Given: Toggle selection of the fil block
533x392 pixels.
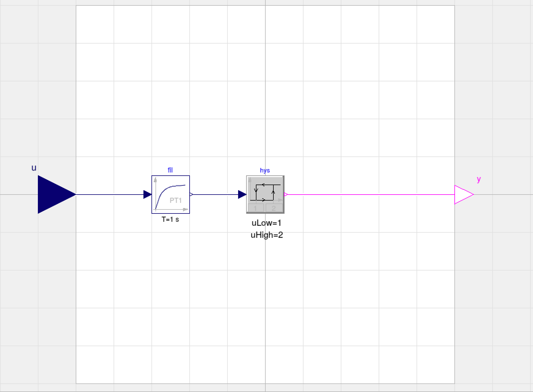Looking at the screenshot, I should tap(170, 195).
